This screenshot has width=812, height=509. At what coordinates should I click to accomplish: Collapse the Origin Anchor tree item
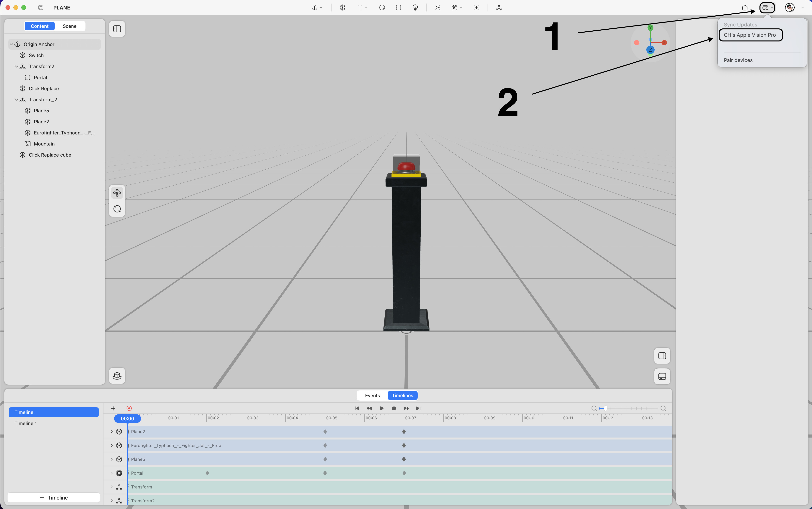pos(11,44)
